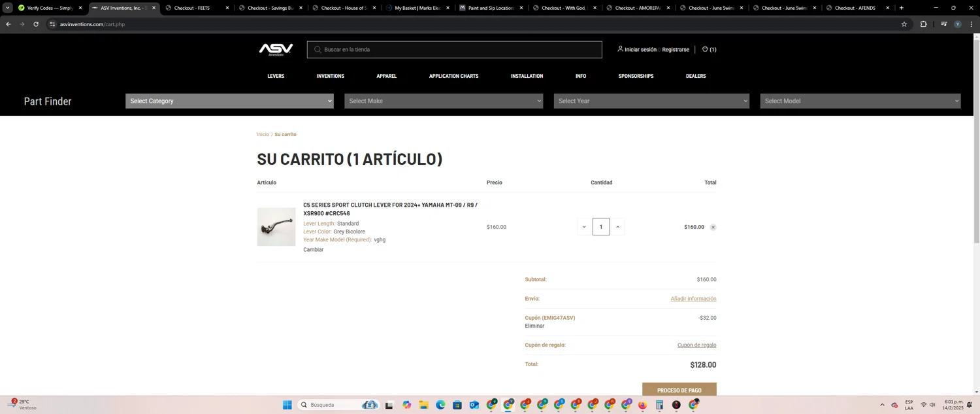This screenshot has width=980, height=414.
Task: Increase quantity with the up arrow
Action: pos(617,227)
